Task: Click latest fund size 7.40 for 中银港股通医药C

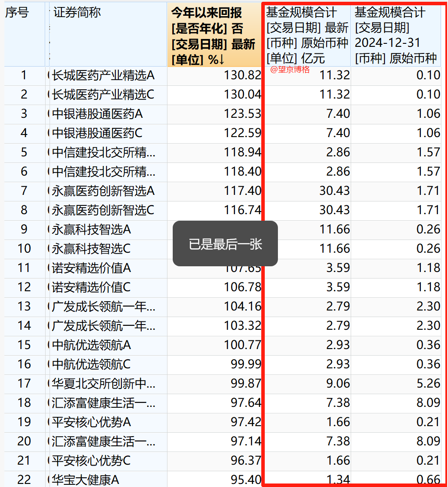Action: coord(338,133)
